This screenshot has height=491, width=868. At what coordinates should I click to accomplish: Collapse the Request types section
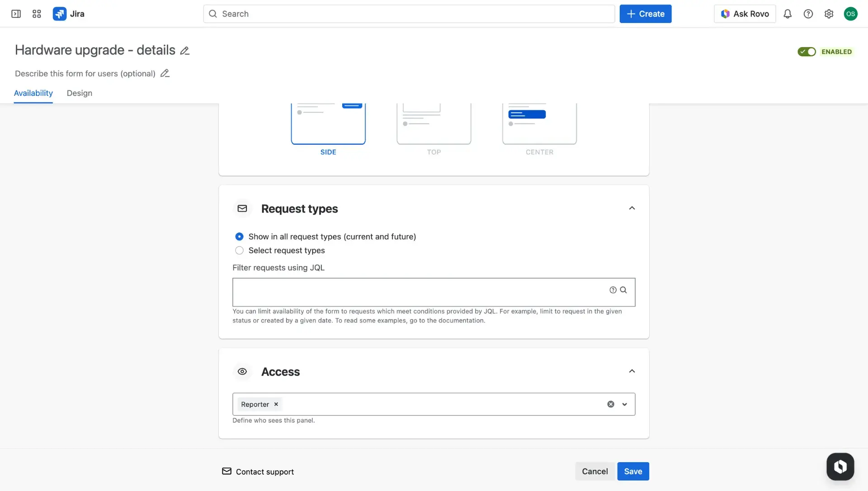point(632,208)
